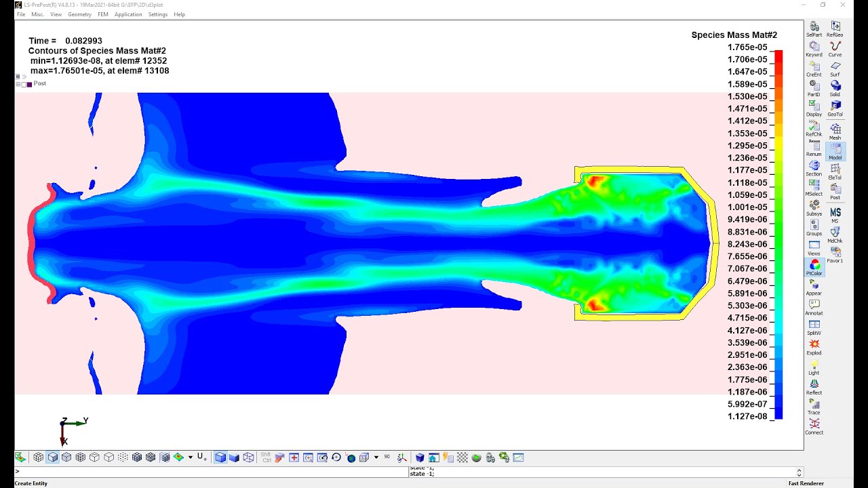Viewport: 868px width, 488px height.
Task: Open the PtColor part color tool
Action: 814,268
